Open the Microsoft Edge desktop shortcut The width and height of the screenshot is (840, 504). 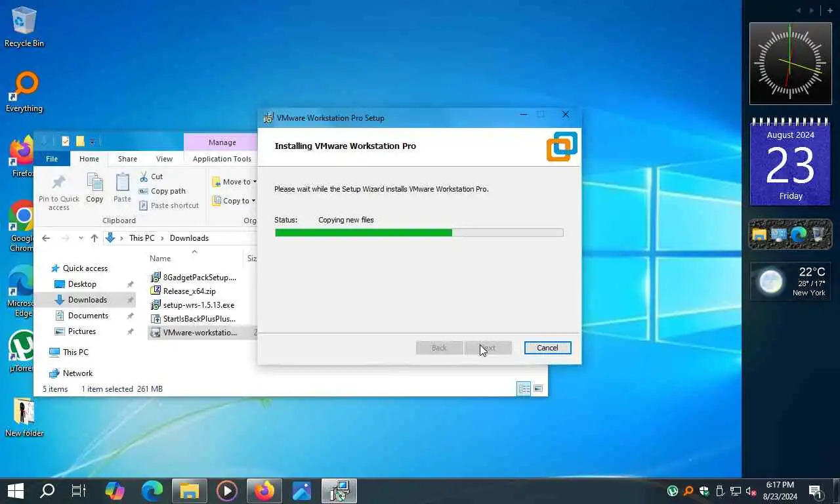tap(22, 291)
